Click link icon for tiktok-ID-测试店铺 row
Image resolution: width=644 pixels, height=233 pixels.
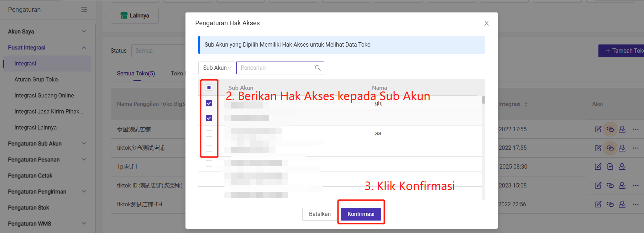pos(610,185)
